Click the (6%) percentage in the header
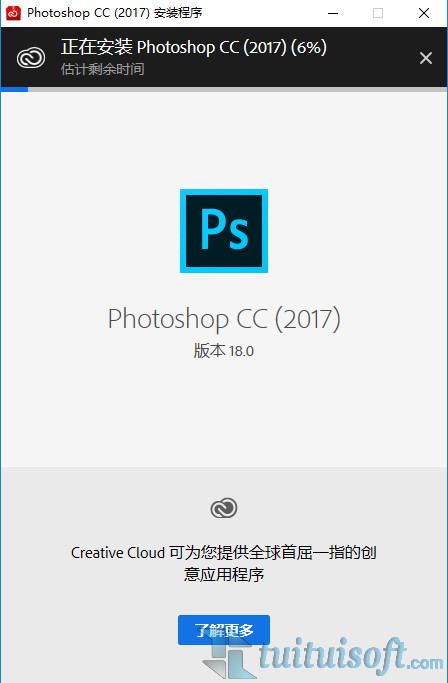The image size is (448, 683). coord(309,47)
